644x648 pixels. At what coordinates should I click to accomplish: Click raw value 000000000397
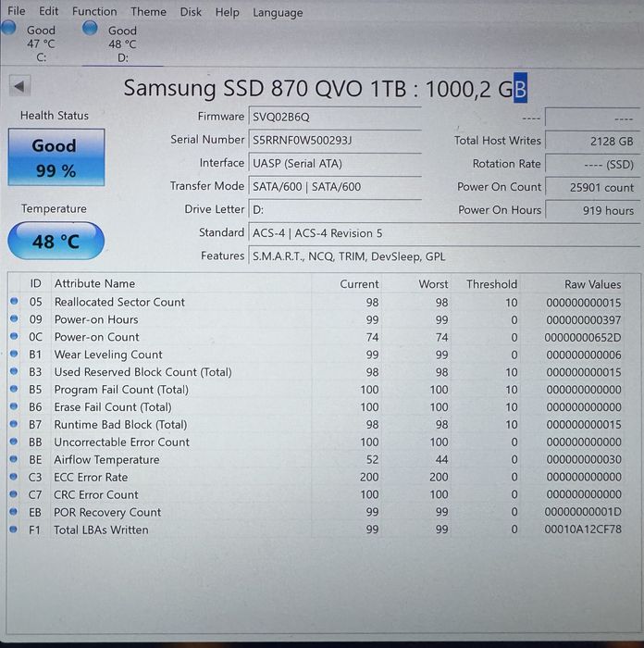(x=584, y=320)
